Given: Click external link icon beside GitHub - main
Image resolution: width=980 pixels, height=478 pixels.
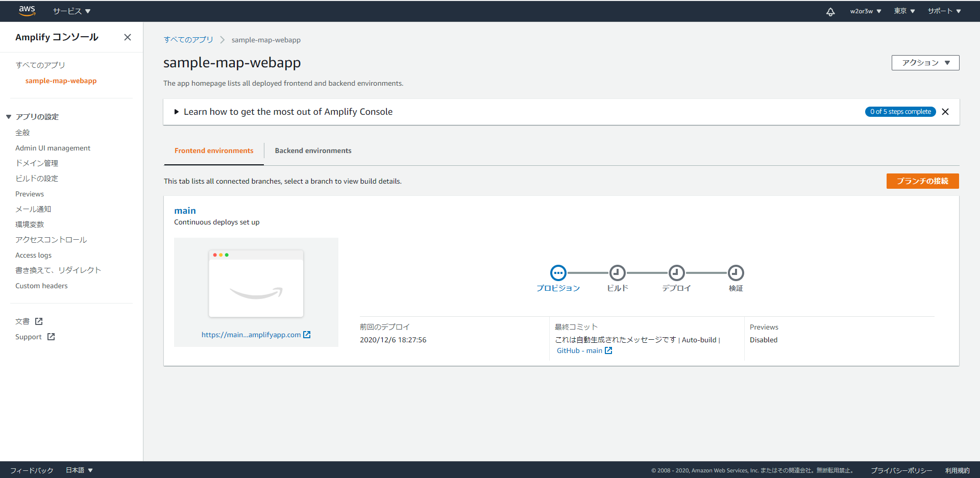Looking at the screenshot, I should (608, 350).
